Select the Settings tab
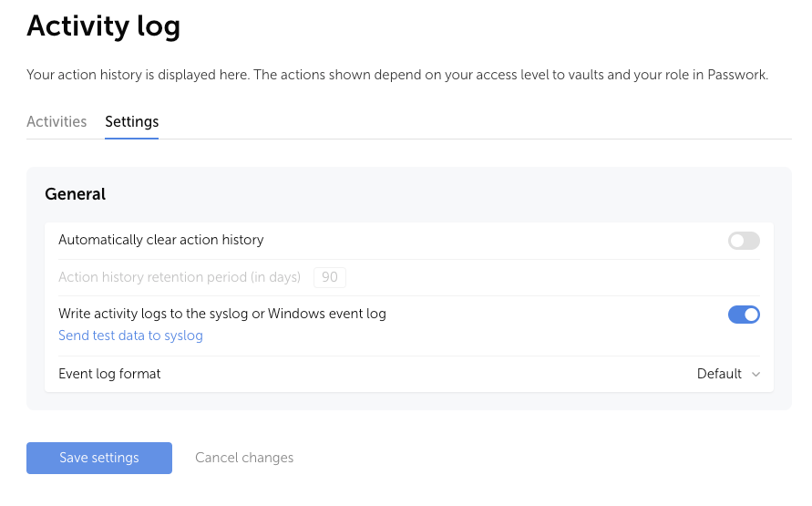Image resolution: width=812 pixels, height=506 pixels. click(x=131, y=121)
